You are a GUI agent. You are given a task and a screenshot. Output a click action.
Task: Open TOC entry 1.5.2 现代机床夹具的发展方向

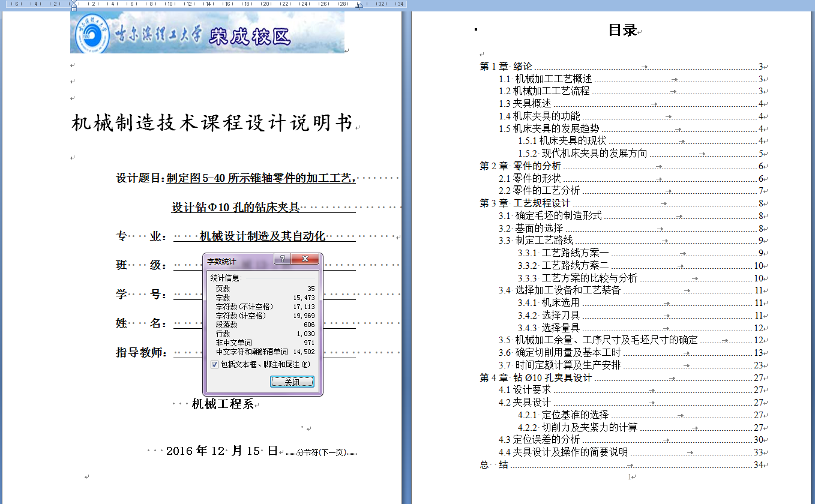point(640,154)
